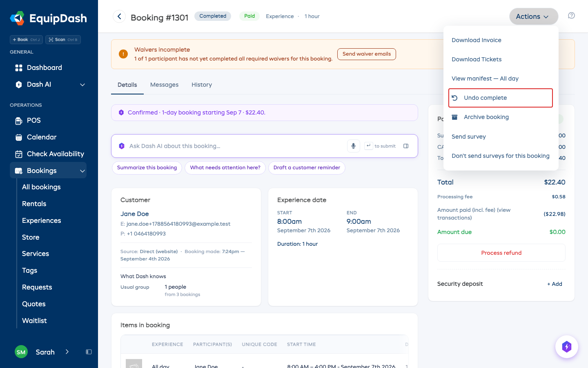The height and width of the screenshot is (368, 588).
Task: Click the orange waiver warning icon
Action: tap(123, 54)
